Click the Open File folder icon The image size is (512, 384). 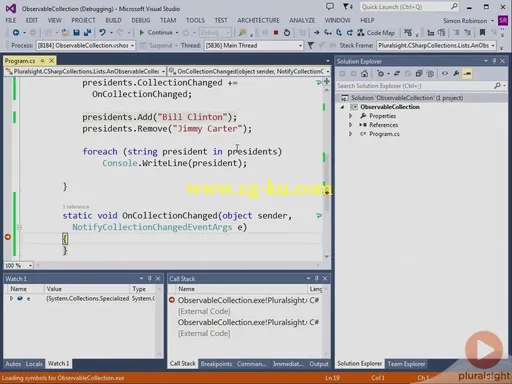pyautogui.click(x=65, y=33)
